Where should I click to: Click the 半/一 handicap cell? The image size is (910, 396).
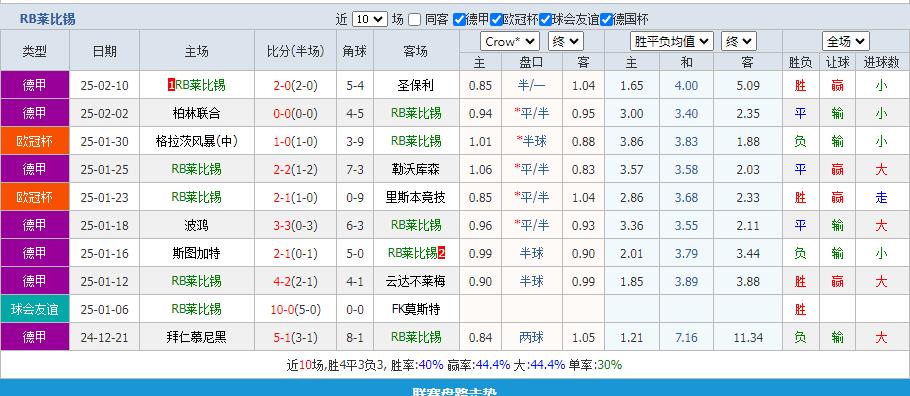point(532,85)
